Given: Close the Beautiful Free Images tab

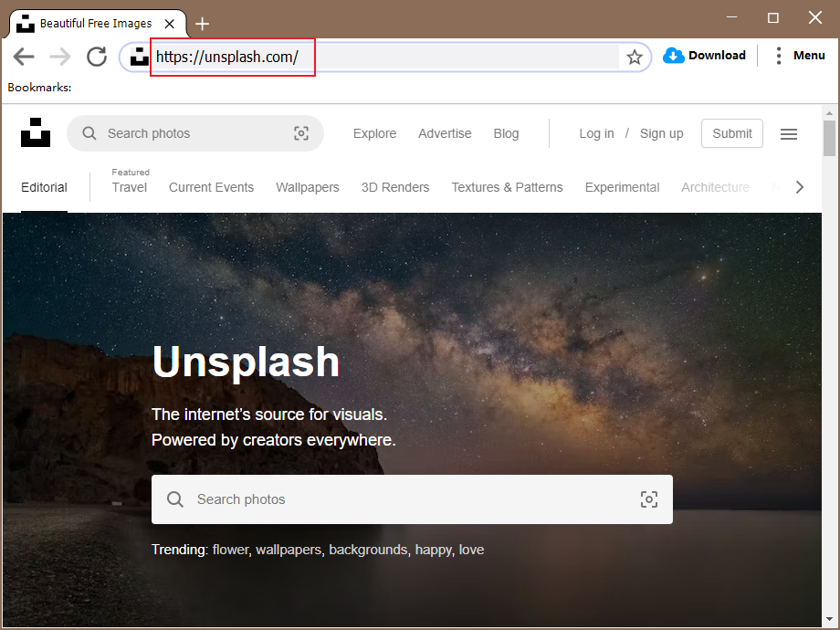Looking at the screenshot, I should tap(169, 24).
